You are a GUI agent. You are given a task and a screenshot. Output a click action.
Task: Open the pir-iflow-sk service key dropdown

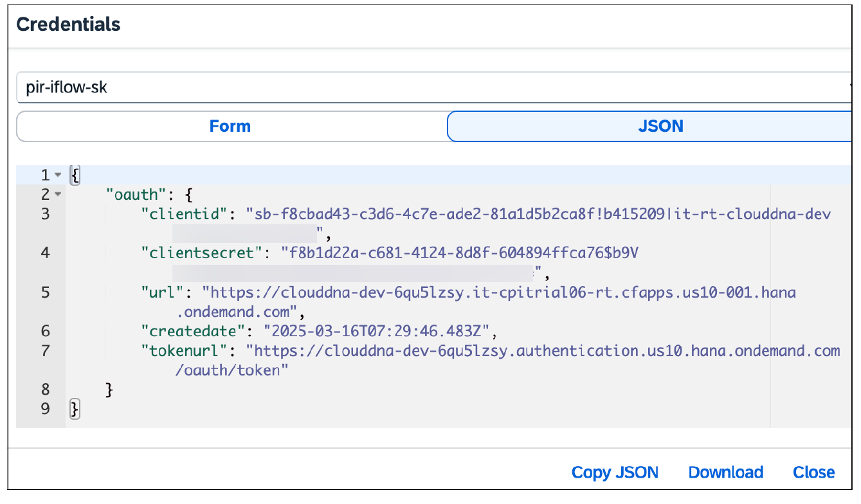pos(434,87)
